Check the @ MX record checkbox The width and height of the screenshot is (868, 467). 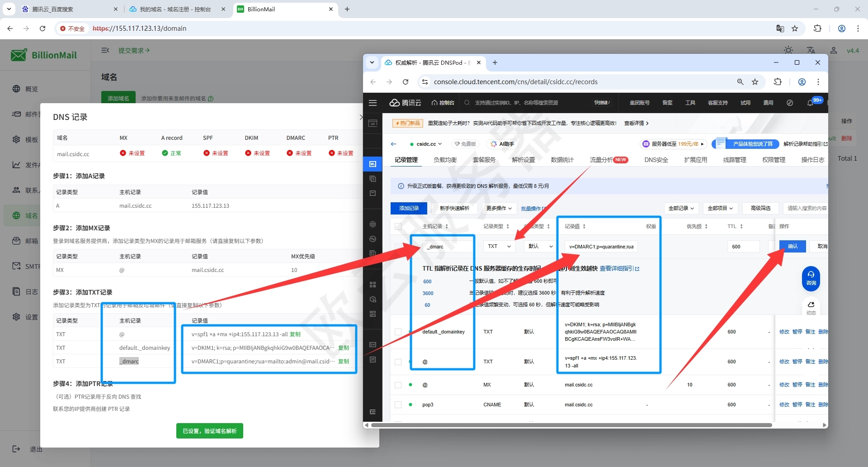[x=398, y=385]
